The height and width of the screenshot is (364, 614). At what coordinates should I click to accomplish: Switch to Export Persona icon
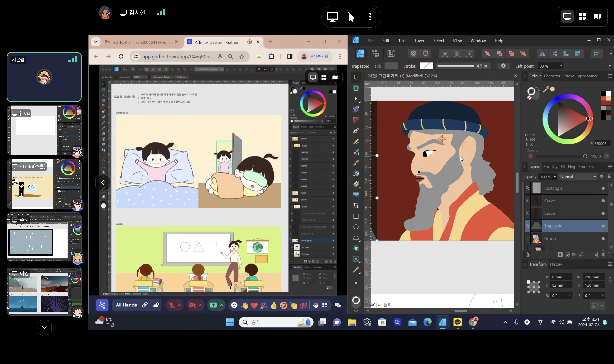(391, 54)
